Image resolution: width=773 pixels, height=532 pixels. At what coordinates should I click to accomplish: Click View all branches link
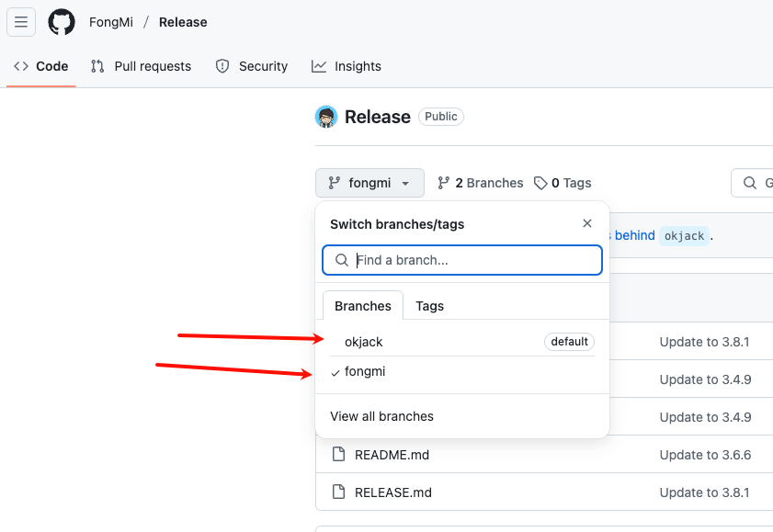point(381,416)
